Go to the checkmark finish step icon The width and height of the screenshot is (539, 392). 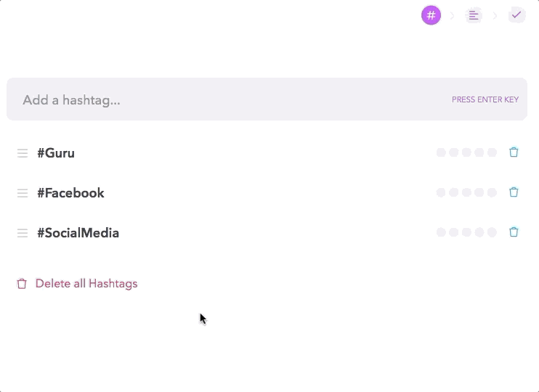tap(516, 15)
